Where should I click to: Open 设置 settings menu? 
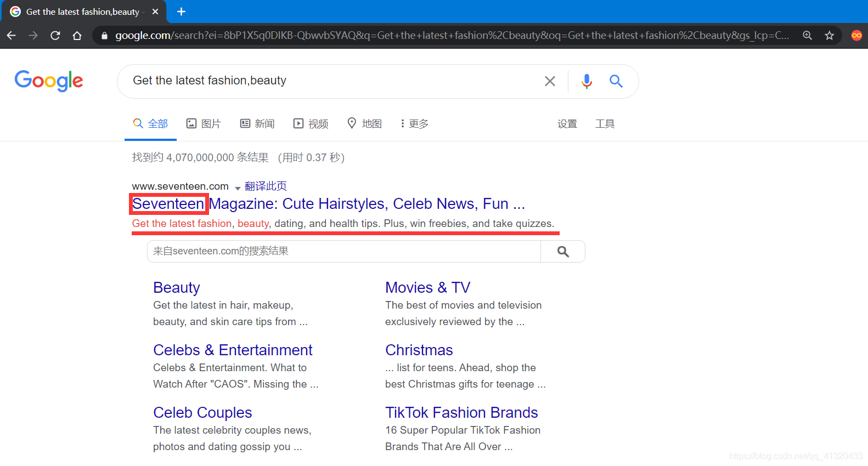coord(567,124)
